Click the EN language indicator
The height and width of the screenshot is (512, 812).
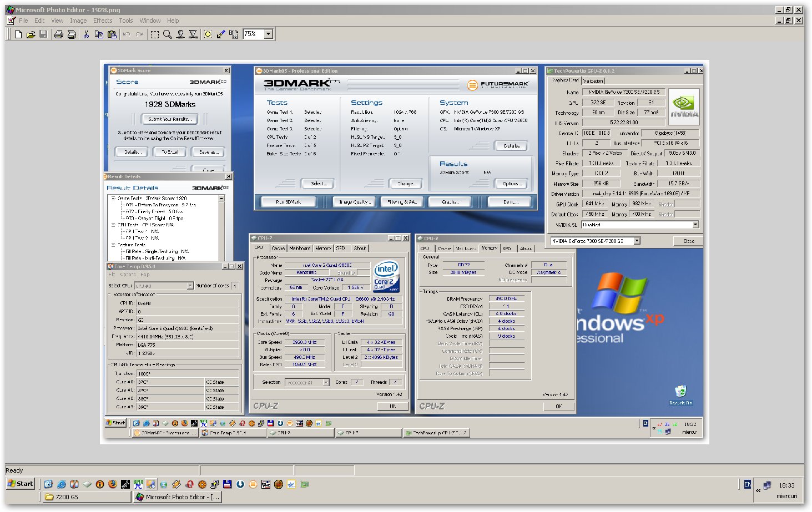(748, 484)
